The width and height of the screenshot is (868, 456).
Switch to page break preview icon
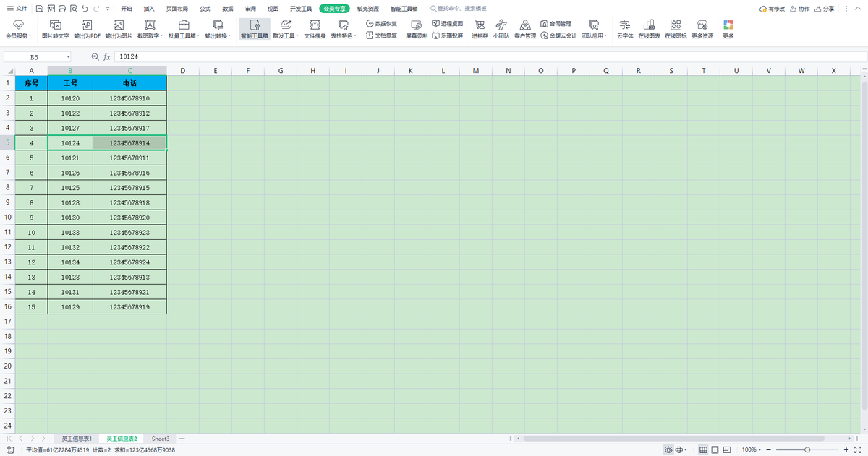(x=728, y=449)
